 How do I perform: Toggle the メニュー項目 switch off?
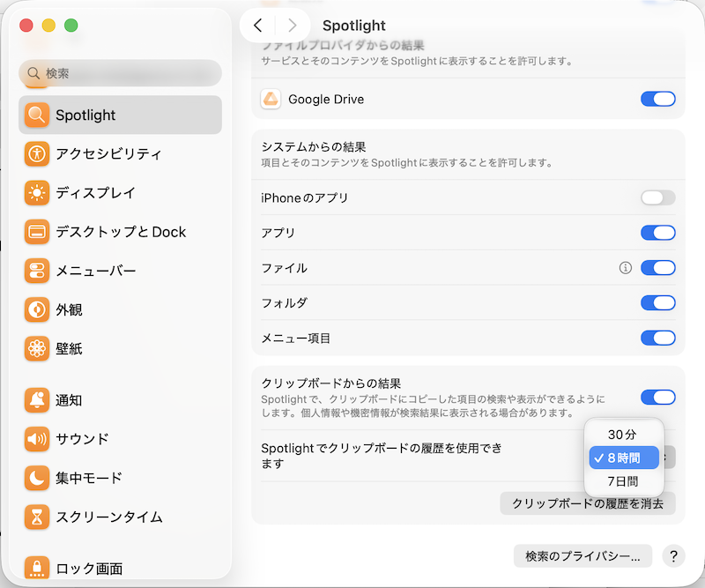(x=657, y=339)
